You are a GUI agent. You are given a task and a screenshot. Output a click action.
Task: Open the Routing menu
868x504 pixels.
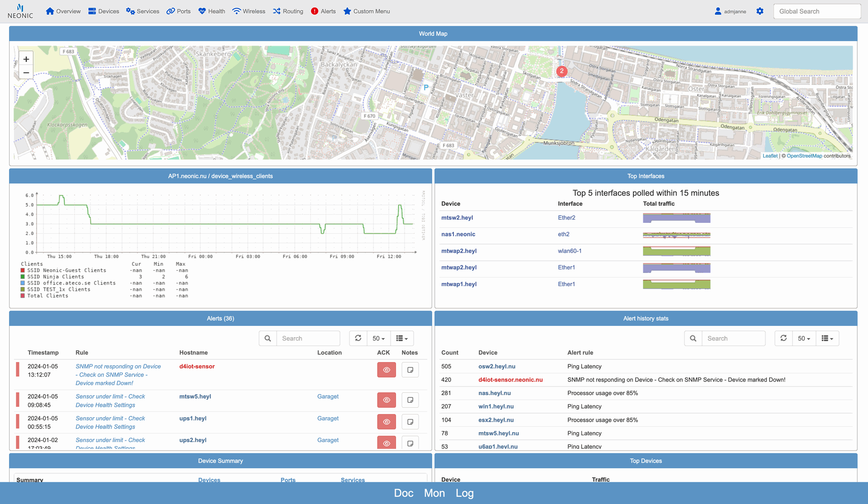tap(288, 11)
